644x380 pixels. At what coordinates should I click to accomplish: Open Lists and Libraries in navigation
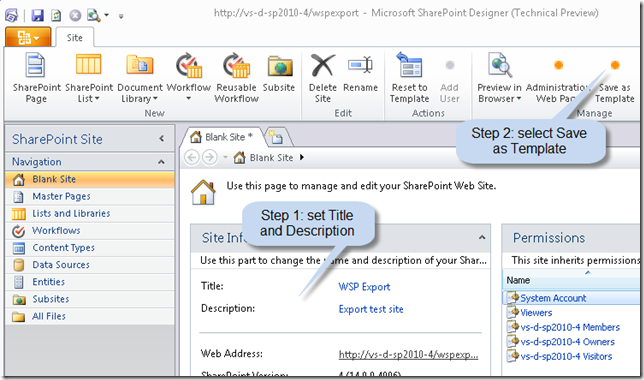90,214
